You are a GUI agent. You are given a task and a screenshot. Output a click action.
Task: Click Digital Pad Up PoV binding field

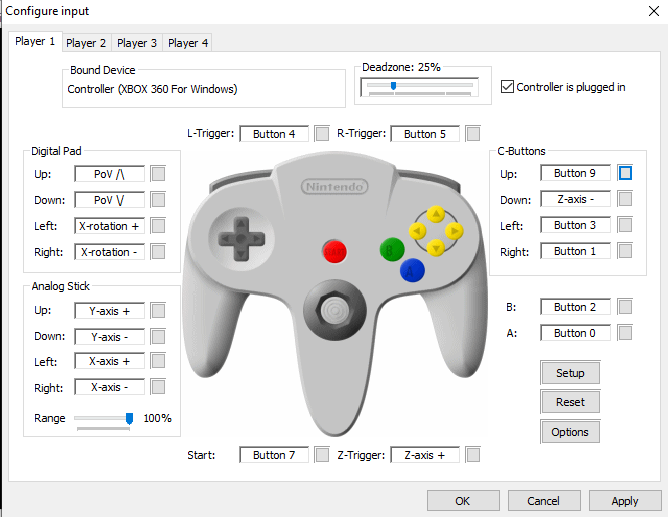109,174
